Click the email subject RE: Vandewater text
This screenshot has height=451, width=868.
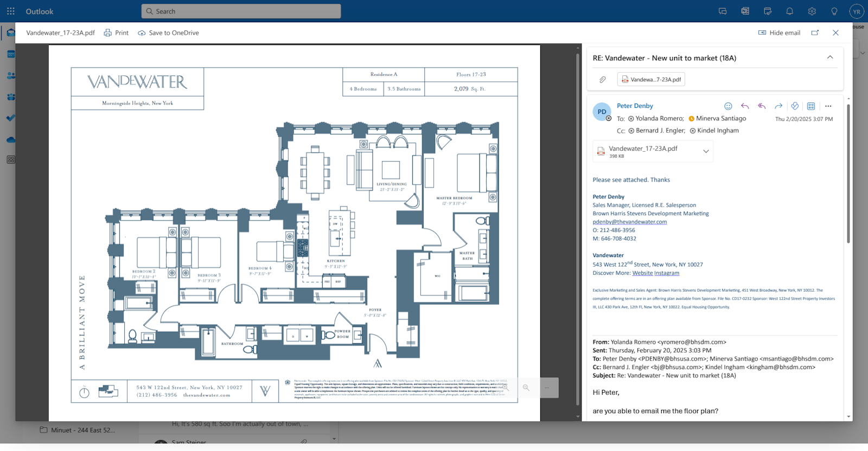pos(665,58)
